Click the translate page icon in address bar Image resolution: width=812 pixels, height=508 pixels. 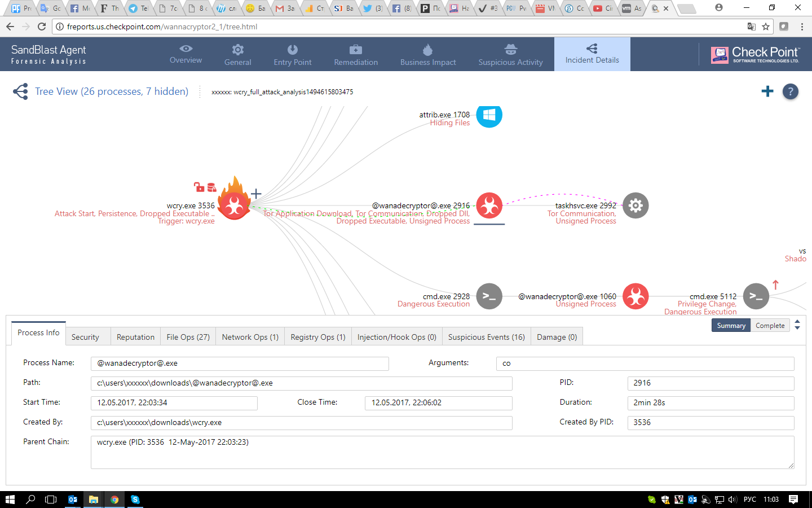pos(752,27)
